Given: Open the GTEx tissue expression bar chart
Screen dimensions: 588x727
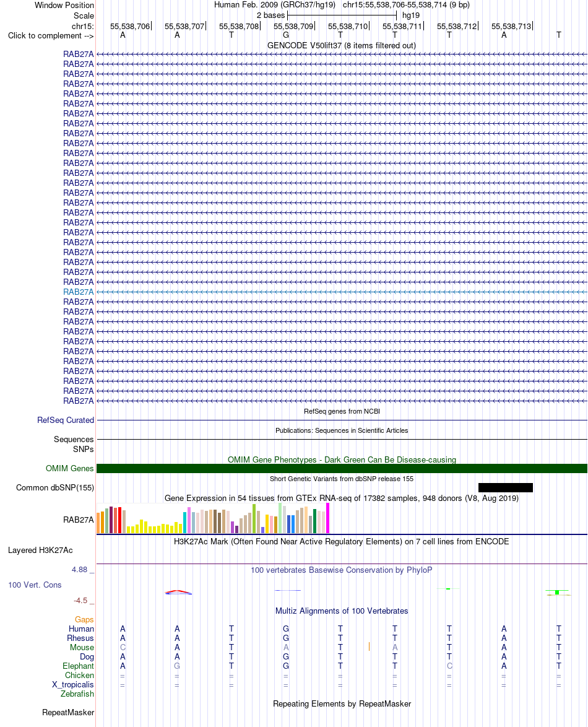Looking at the screenshot, I should [x=213, y=518].
